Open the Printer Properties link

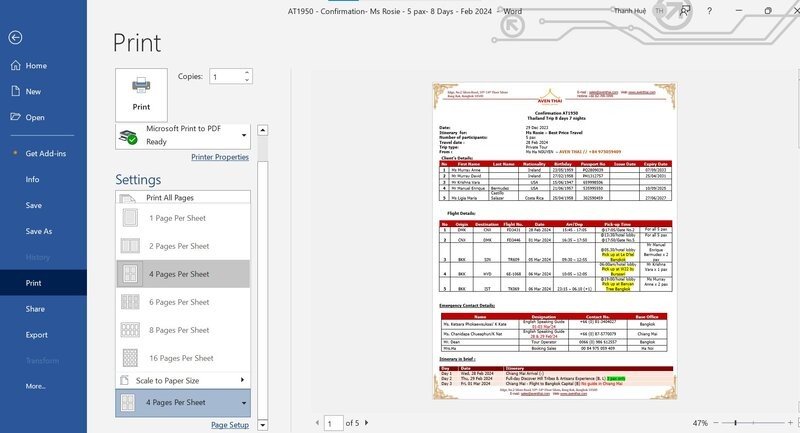pyautogui.click(x=219, y=157)
